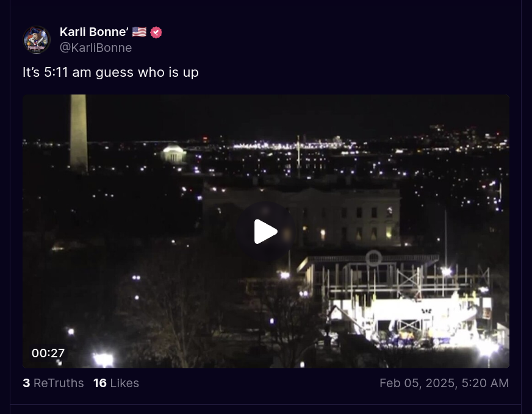532x414 pixels.
Task: Open the Feb 05, 2025, 5:20 AM timestamp
Action: click(x=444, y=383)
